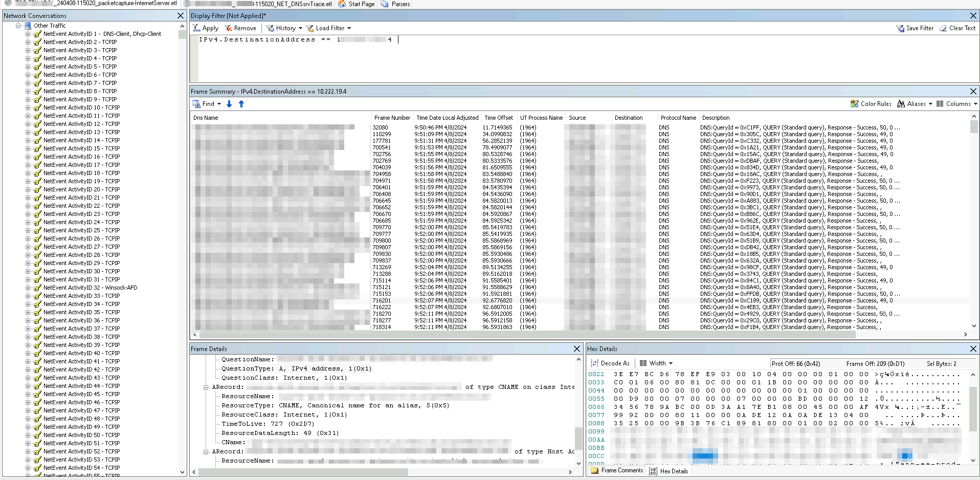Close the Frame Details panel

(577, 349)
